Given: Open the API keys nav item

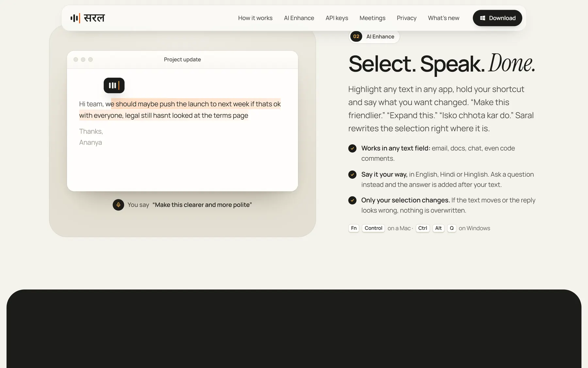Looking at the screenshot, I should pos(337,18).
